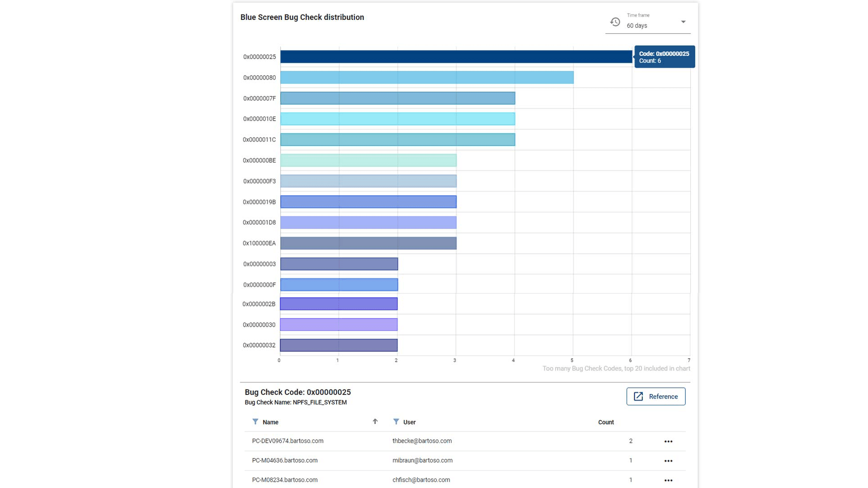Click the 0x00000030 bar
The width and height of the screenshot is (868, 488).
(339, 324)
